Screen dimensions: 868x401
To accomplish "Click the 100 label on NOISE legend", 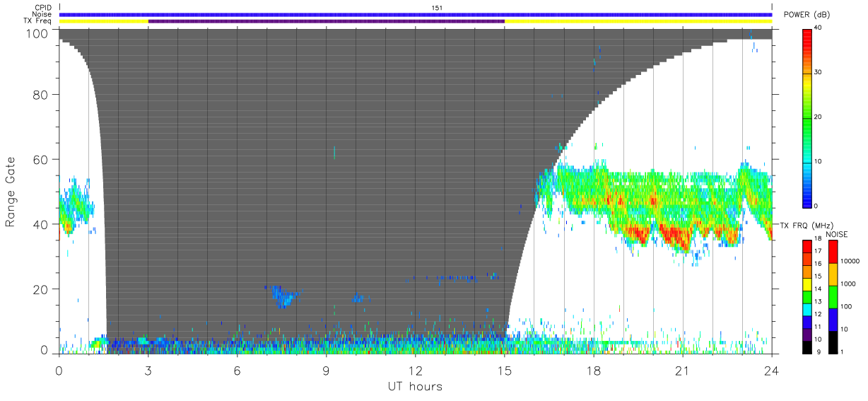I will click(x=846, y=306).
